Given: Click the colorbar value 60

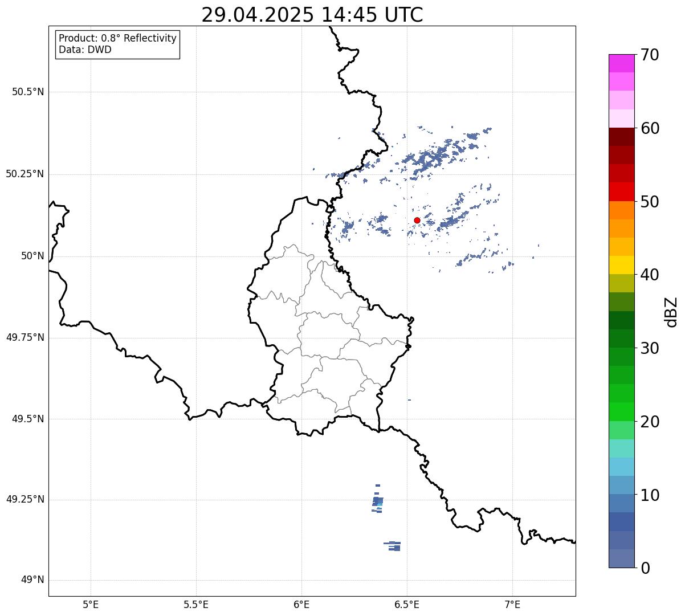Looking at the screenshot, I should pos(650,128).
